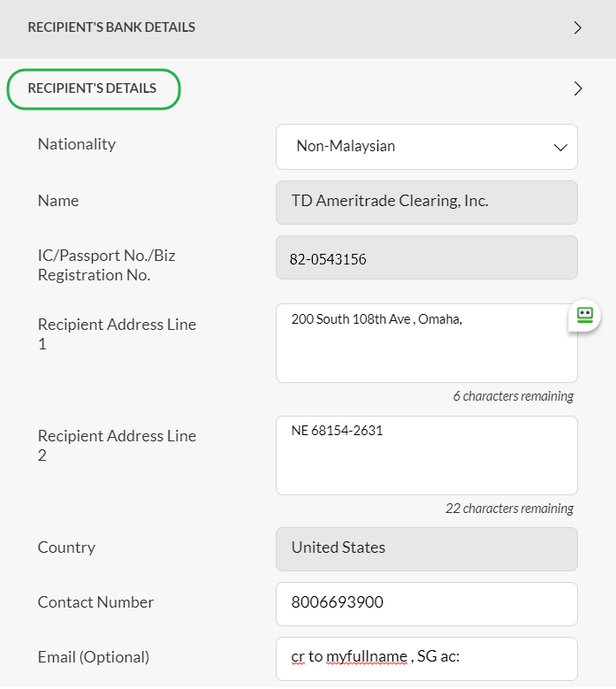Click the Country field showing United States

point(426,549)
